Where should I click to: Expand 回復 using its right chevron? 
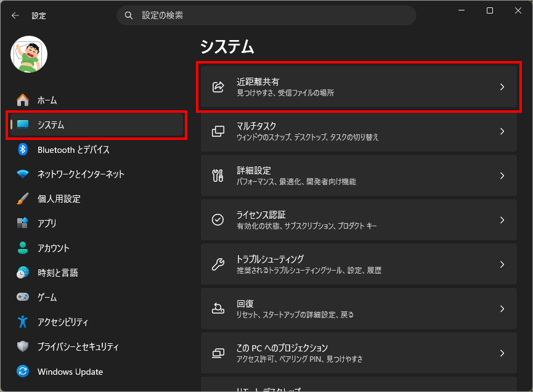(x=502, y=309)
